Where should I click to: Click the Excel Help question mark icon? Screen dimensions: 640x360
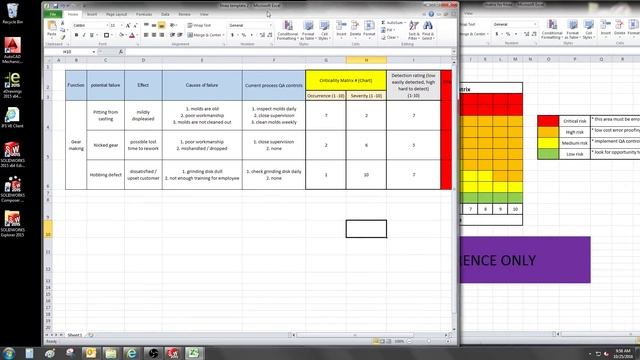click(431, 14)
